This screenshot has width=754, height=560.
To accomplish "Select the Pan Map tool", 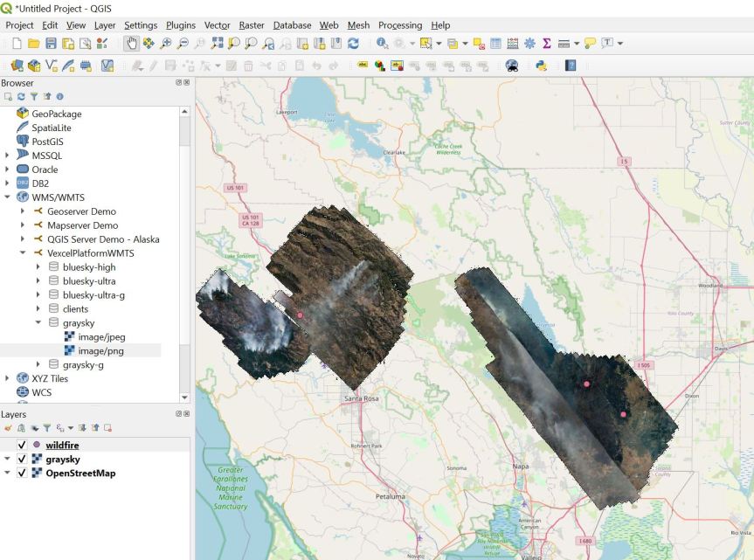I will click(132, 42).
